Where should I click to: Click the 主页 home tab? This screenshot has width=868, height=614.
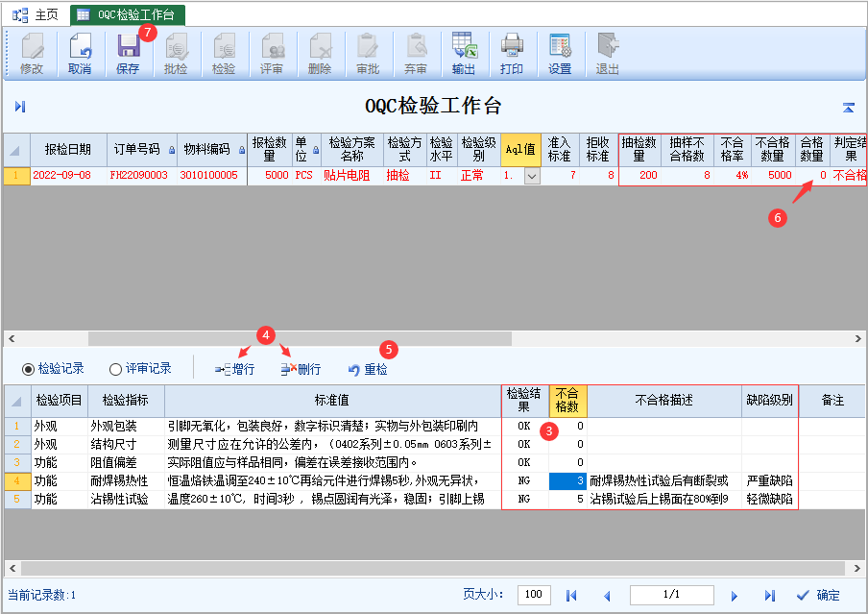click(x=36, y=15)
